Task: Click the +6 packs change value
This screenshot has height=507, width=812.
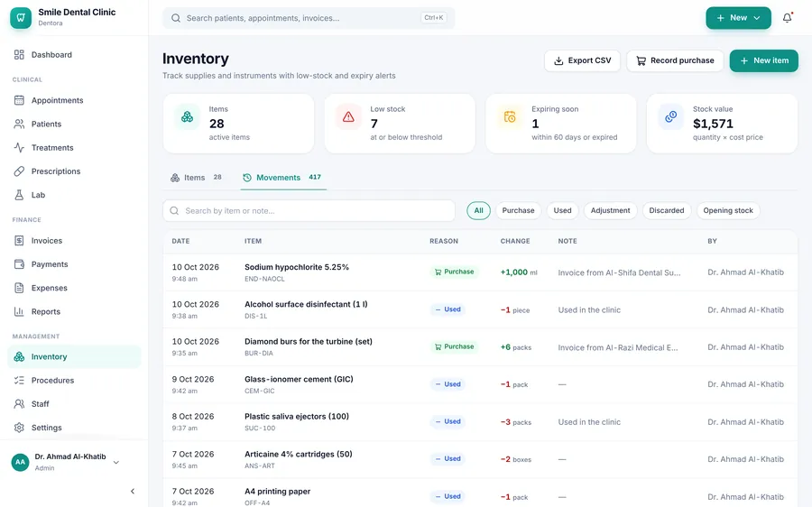Action: 516,347
